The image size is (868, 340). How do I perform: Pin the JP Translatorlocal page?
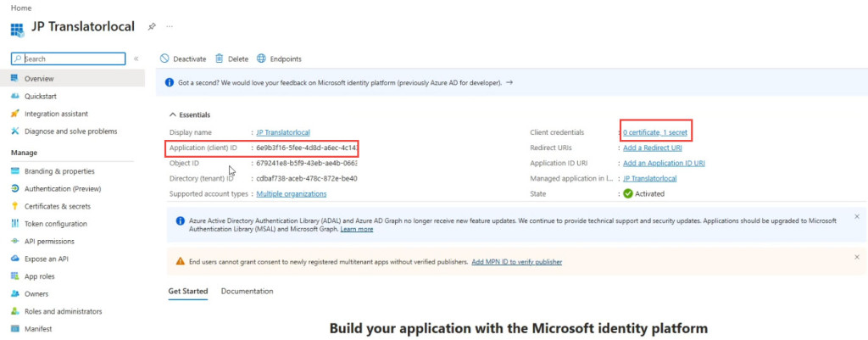tap(152, 26)
